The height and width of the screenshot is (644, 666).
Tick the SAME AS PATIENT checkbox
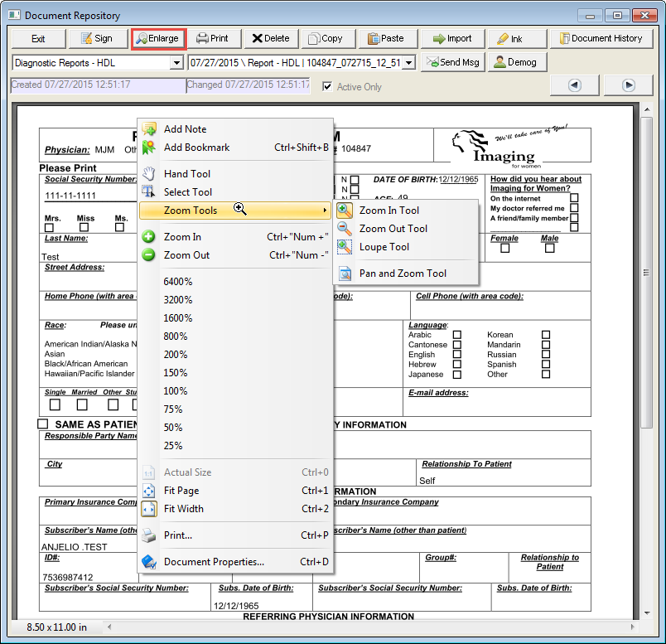tap(43, 424)
